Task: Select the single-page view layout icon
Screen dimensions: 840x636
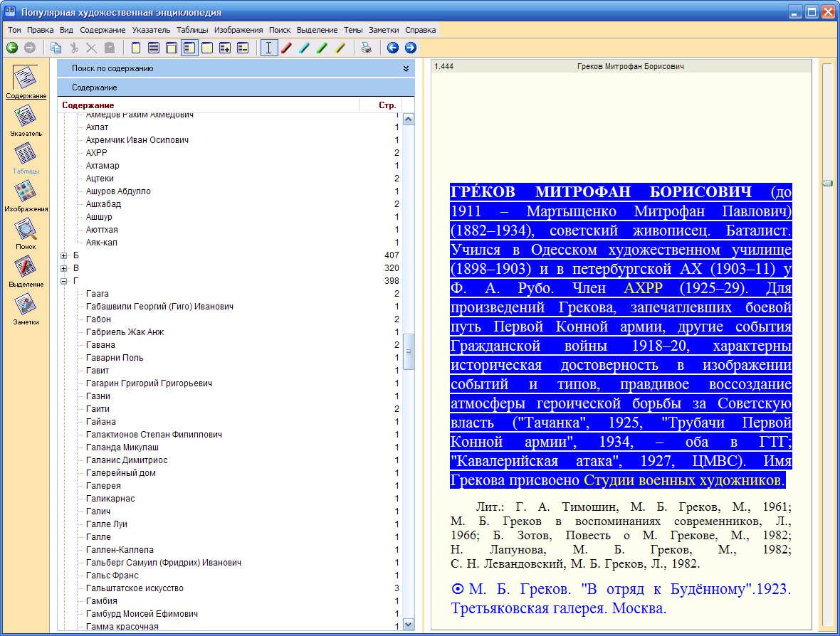Action: coord(136,48)
